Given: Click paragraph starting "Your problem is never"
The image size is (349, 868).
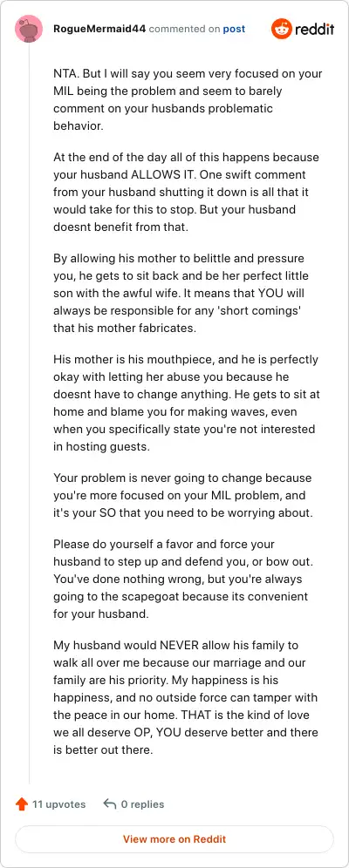Looking at the screenshot, I should [183, 495].
